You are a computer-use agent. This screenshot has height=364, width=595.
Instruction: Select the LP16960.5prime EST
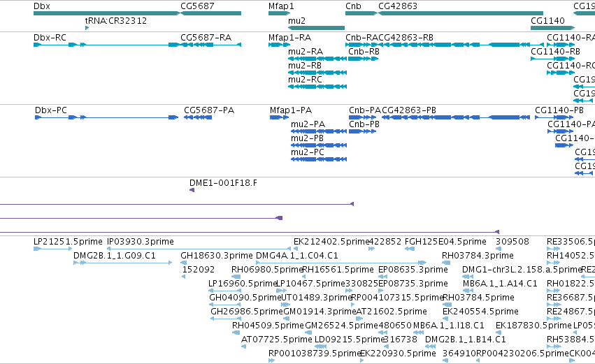pyautogui.click(x=225, y=291)
